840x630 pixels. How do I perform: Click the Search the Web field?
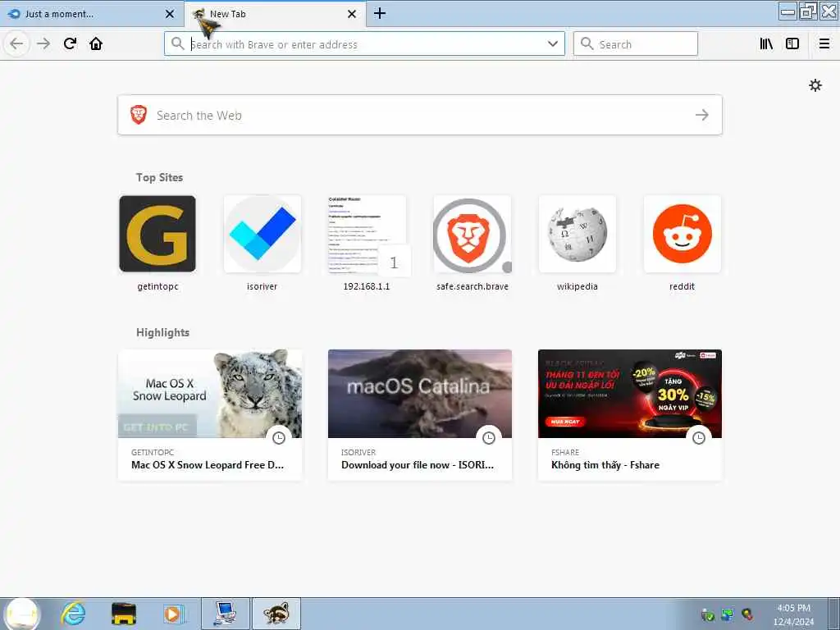pos(420,115)
